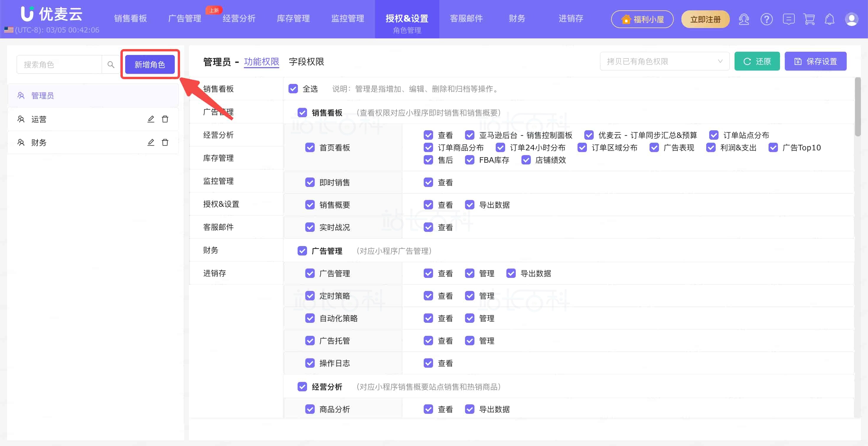Toggle the 即时销售 checkbox
The width and height of the screenshot is (868, 446).
coord(310,182)
